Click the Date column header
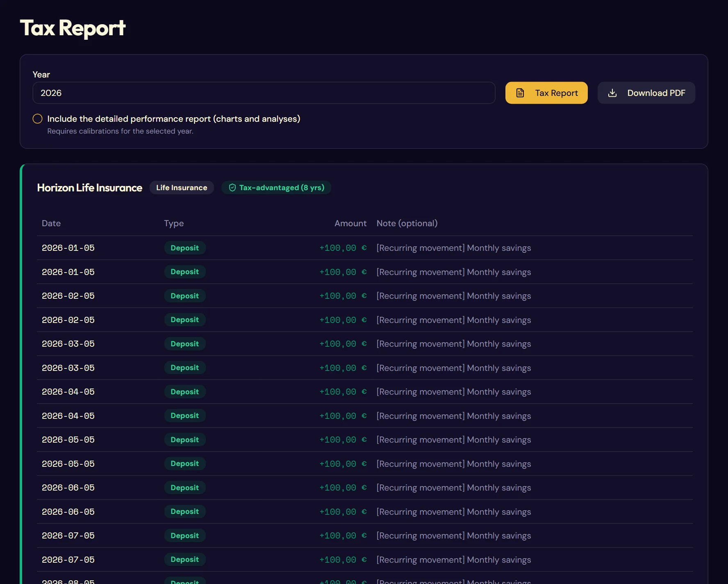The width and height of the screenshot is (728, 584). coord(51,223)
